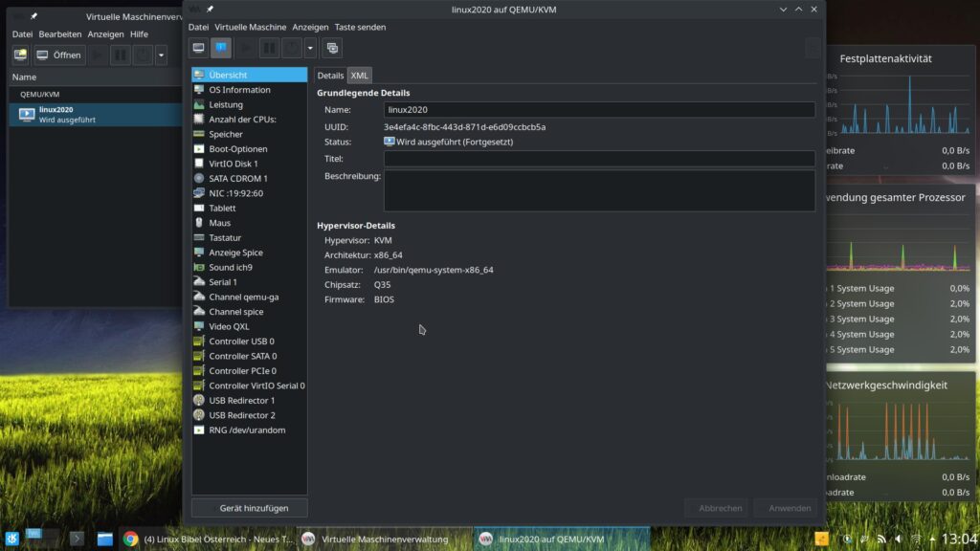
Task: Select Controller PCIe 0
Action: pos(250,370)
